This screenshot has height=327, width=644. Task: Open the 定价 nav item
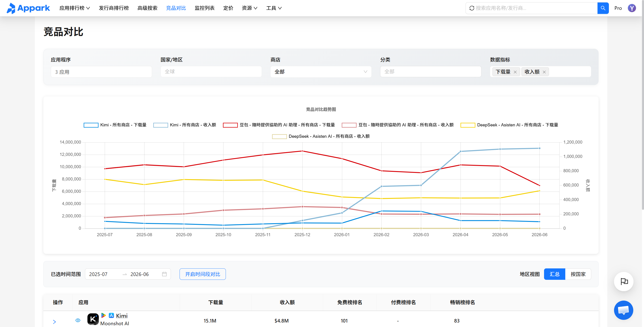click(x=228, y=8)
